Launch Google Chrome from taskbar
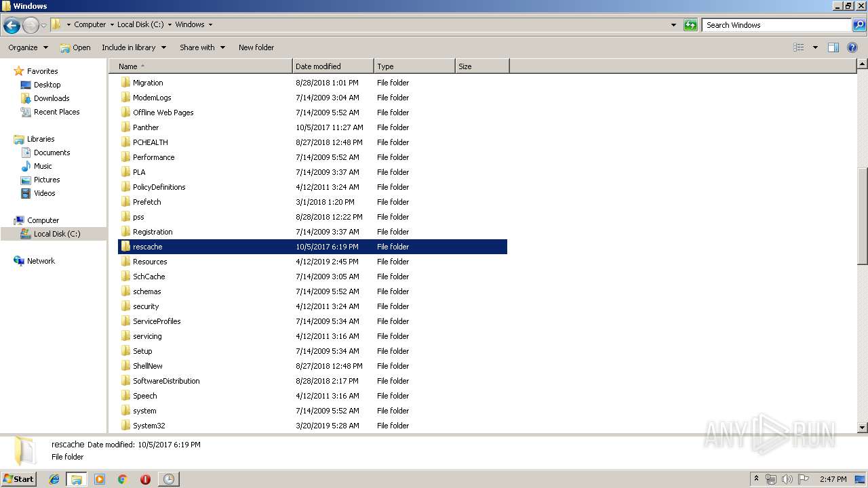868x488 pixels. tap(122, 479)
